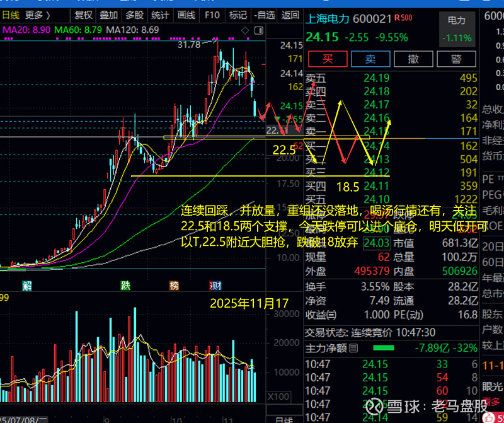The image size is (504, 423).
Task: Click the 榜 ranking marker icon
Action: [x=175, y=286]
